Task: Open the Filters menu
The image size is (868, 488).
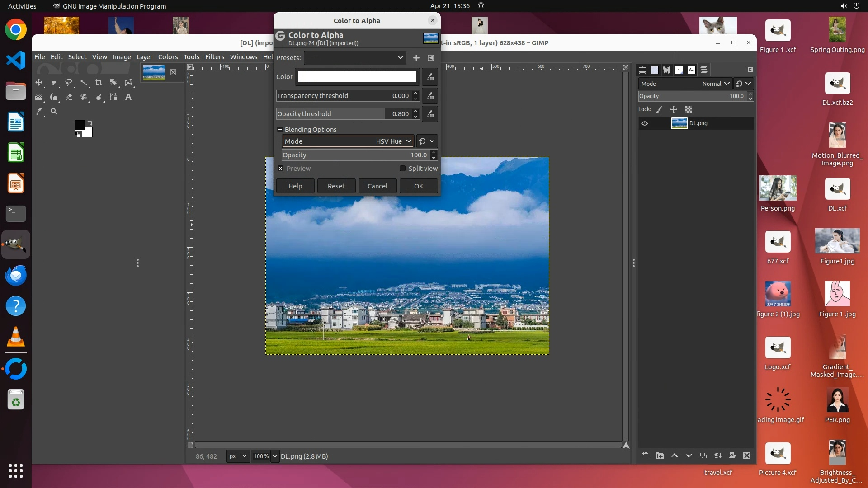Action: click(x=214, y=57)
